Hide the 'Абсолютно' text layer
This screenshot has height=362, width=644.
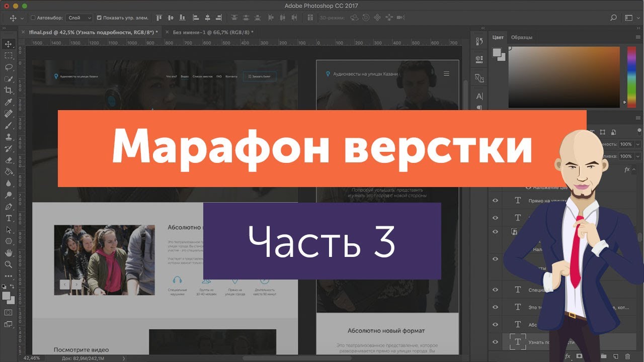click(495, 324)
